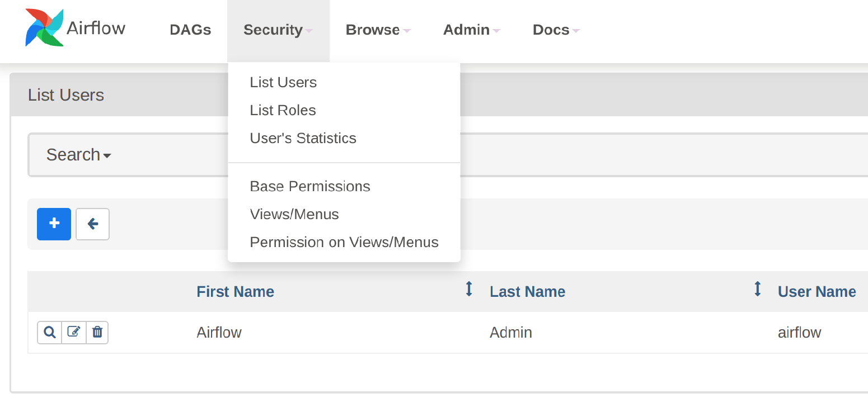
Task: Choose List Roles from the Security menu
Action: pos(283,110)
